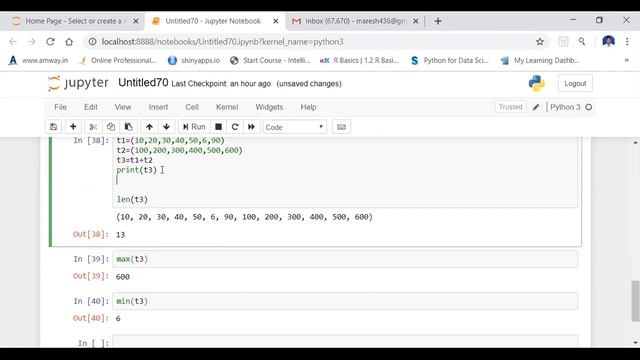This screenshot has width=640, height=360.
Task: Click the Jupyter logo
Action: pos(78,83)
